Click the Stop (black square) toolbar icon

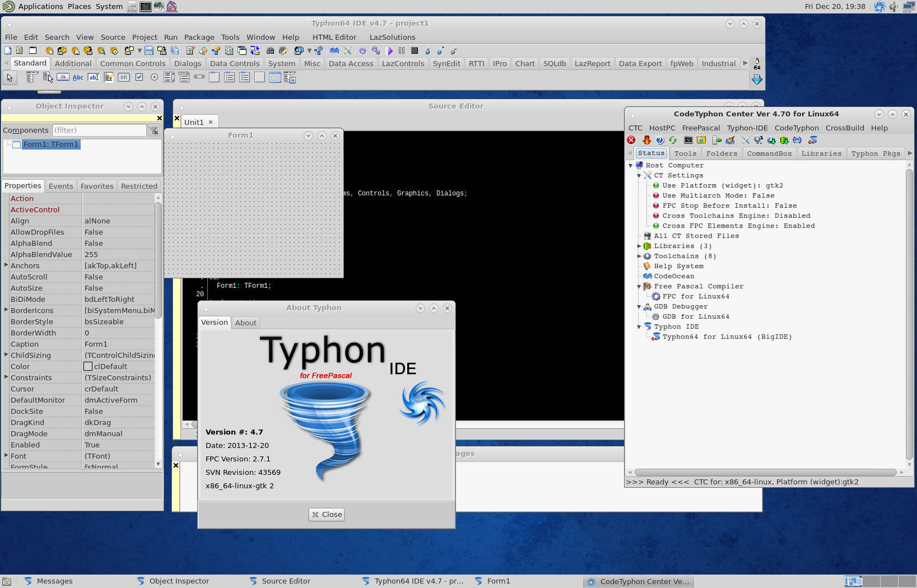tap(415, 50)
